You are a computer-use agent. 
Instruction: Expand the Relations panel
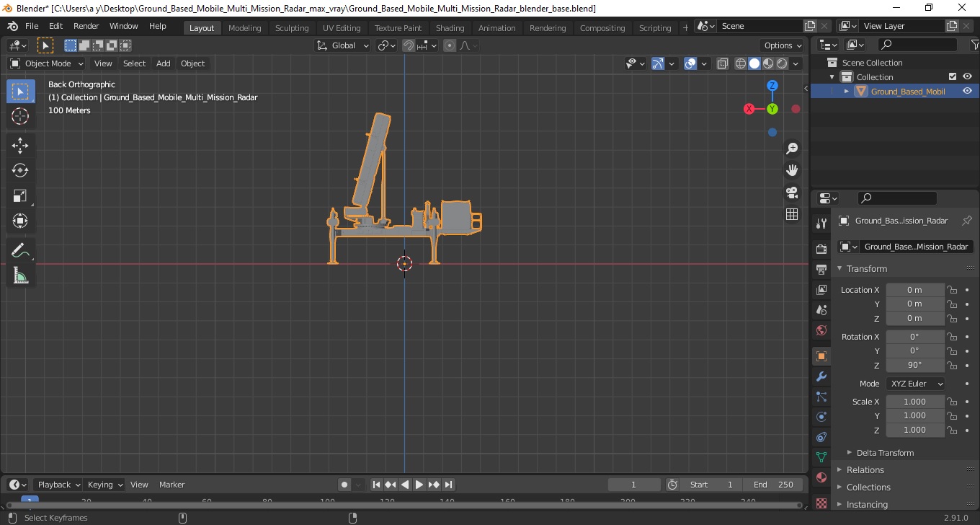pyautogui.click(x=865, y=470)
